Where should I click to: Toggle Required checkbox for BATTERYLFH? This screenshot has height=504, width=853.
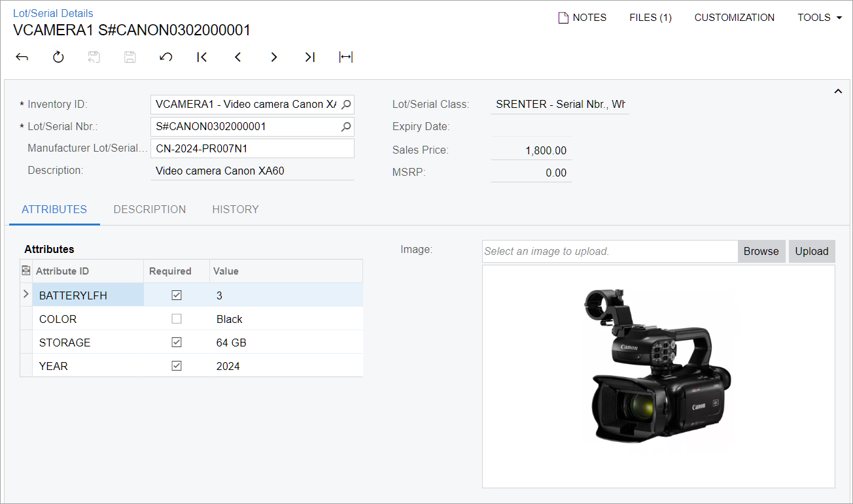tap(176, 295)
